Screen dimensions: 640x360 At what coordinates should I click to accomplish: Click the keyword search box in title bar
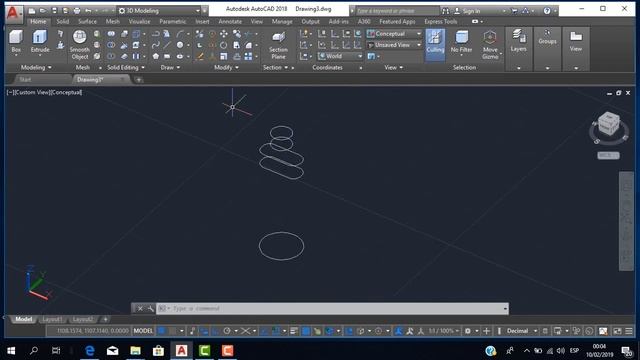[x=397, y=11]
